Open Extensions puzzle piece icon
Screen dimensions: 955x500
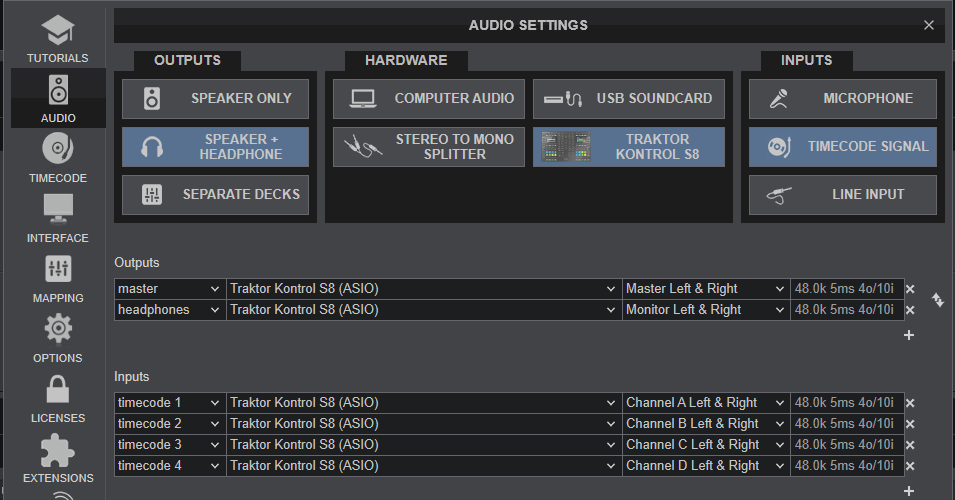click(57, 457)
